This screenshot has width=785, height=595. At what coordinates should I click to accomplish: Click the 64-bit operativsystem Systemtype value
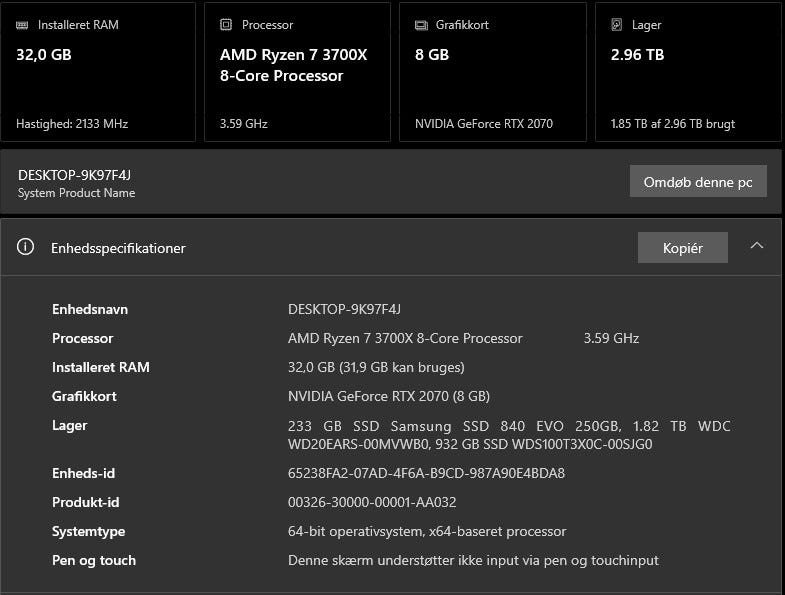pos(427,531)
